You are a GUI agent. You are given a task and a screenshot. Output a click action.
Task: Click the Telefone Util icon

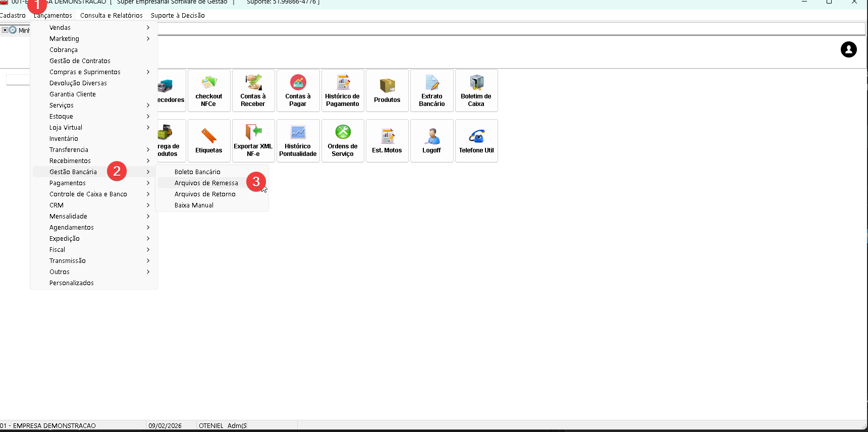[x=476, y=140]
